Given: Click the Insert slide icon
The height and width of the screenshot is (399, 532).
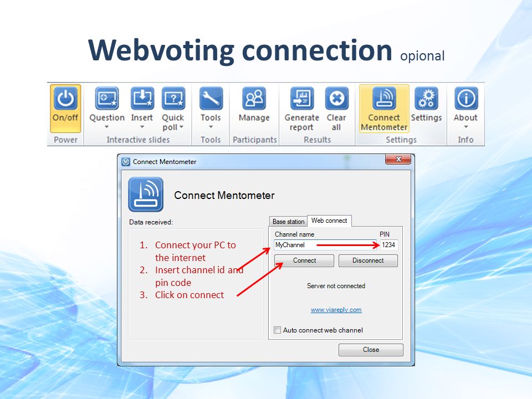Looking at the screenshot, I should click(142, 99).
